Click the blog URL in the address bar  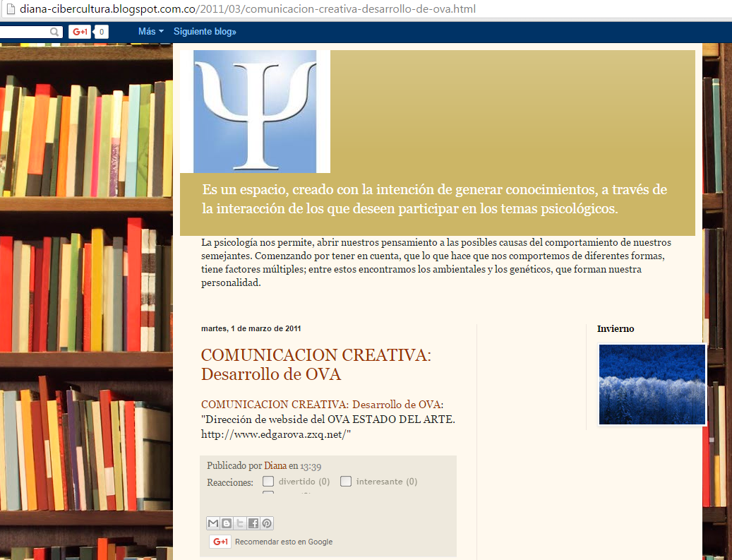point(248,9)
